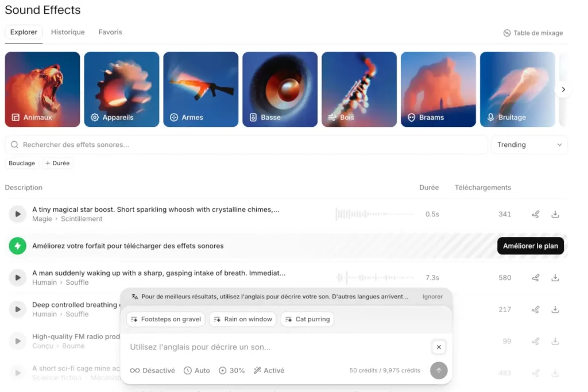
Task: Toggle the Désactivé loop option
Action: [152, 370]
